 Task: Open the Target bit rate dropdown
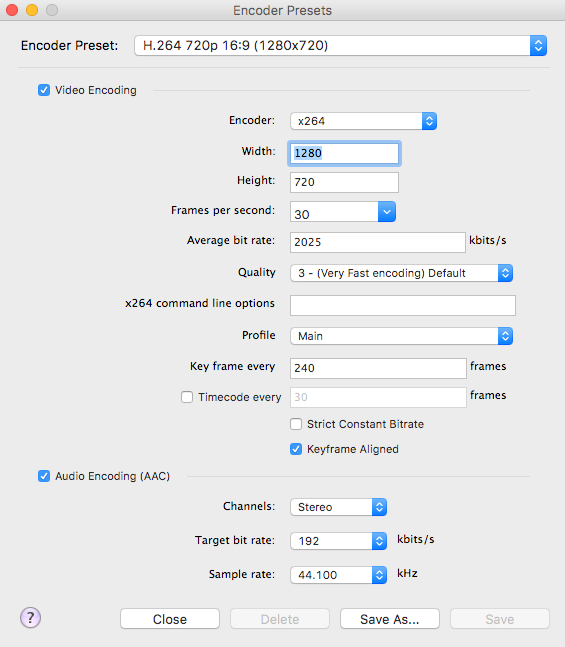point(338,541)
